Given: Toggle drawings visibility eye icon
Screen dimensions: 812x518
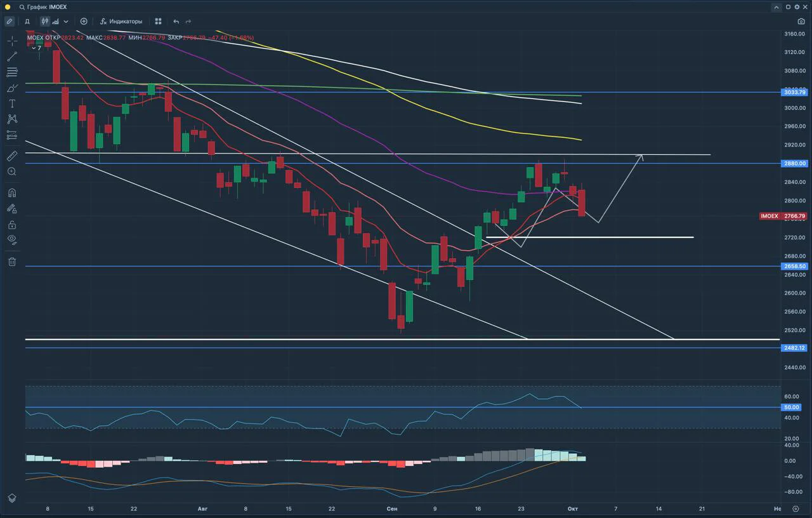Looking at the screenshot, I should (x=11, y=239).
